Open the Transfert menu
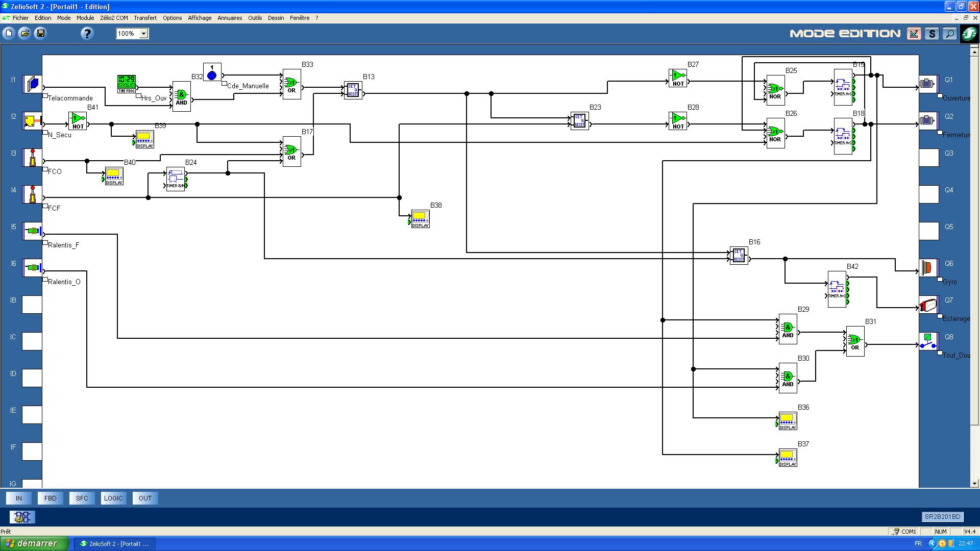This screenshot has width=980, height=551. (145, 18)
